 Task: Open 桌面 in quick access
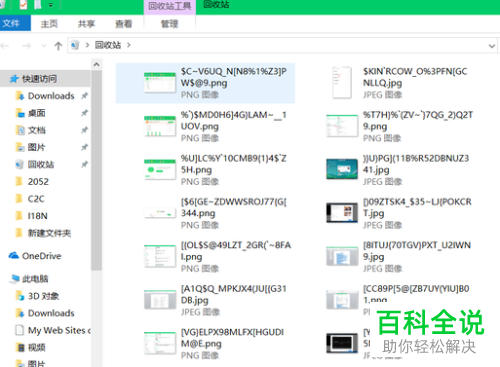point(36,113)
